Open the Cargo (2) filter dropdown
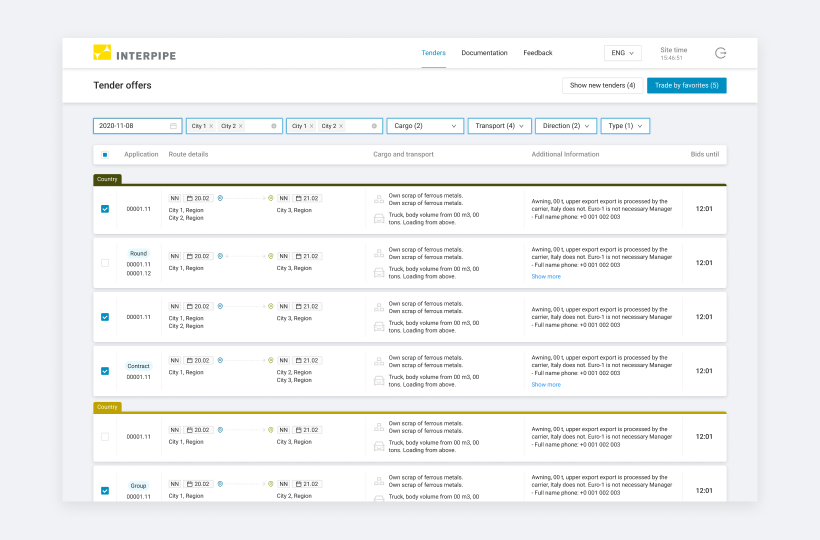The image size is (820, 540). [425, 126]
